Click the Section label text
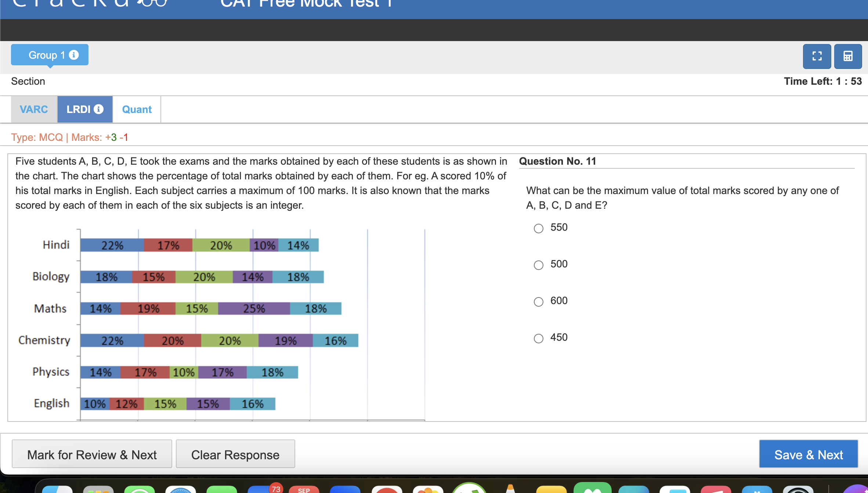 (28, 81)
